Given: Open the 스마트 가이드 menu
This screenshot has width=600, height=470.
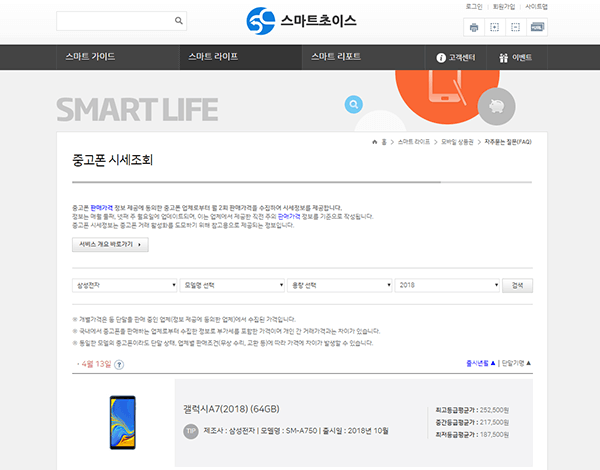Looking at the screenshot, I should 89,58.
